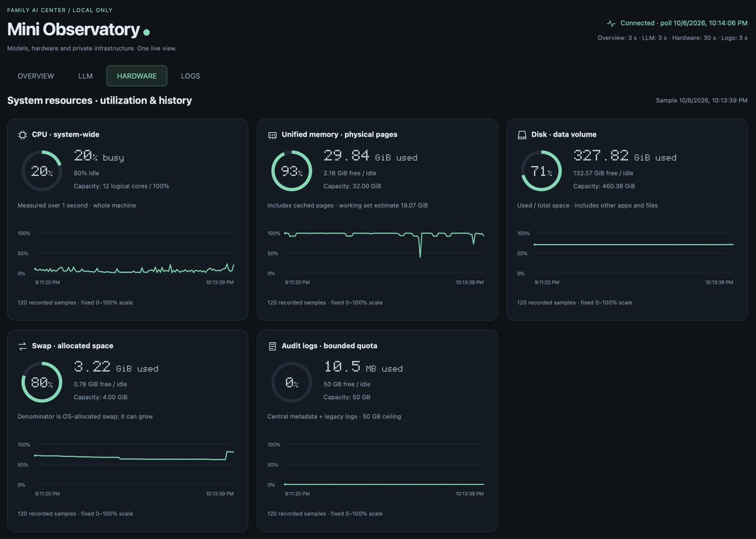Click the 93% memory ring gauge
Viewport: 756px width, 539px height.
click(292, 171)
